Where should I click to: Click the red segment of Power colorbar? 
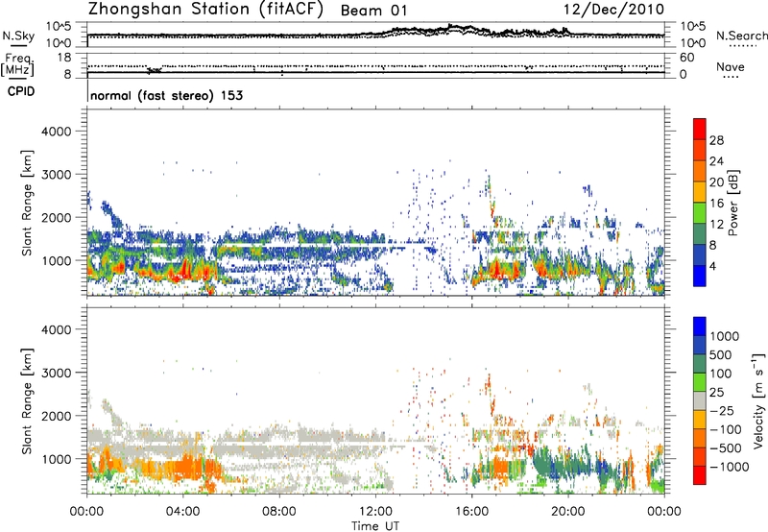700,129
